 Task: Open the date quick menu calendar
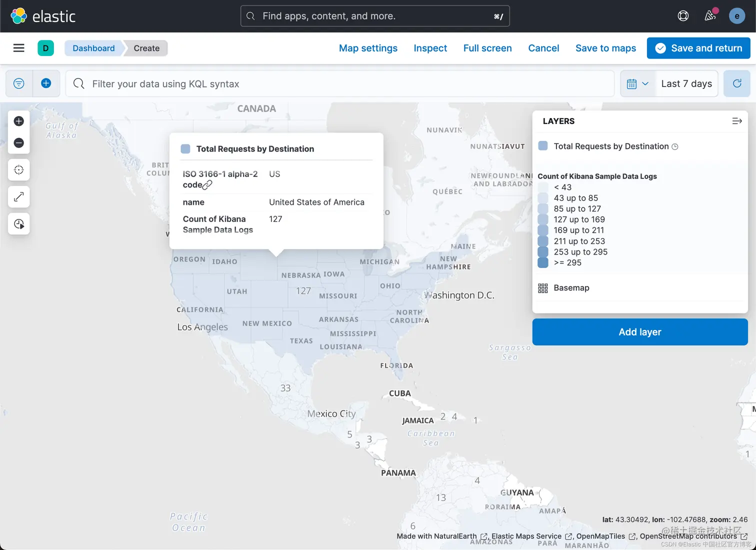click(x=637, y=83)
